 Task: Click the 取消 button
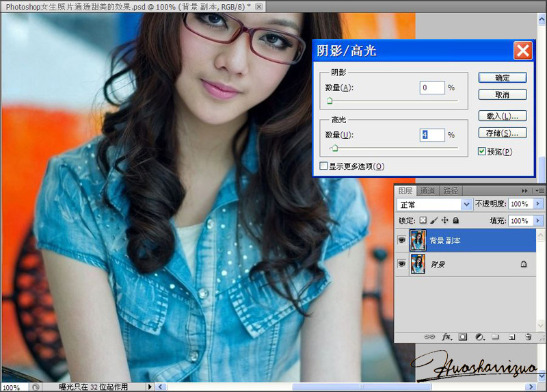(503, 94)
